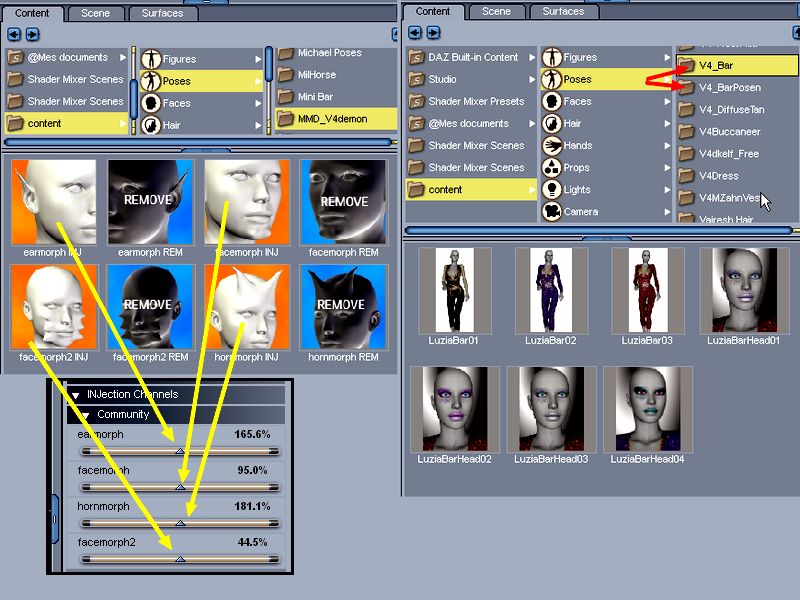
Task: Select Camera icon in right panel
Action: [x=552, y=211]
